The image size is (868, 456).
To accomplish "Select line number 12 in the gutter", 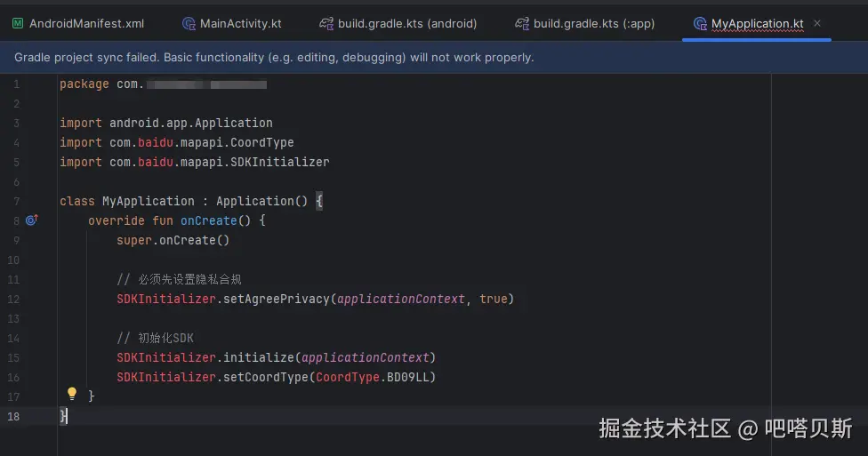I will (14, 299).
